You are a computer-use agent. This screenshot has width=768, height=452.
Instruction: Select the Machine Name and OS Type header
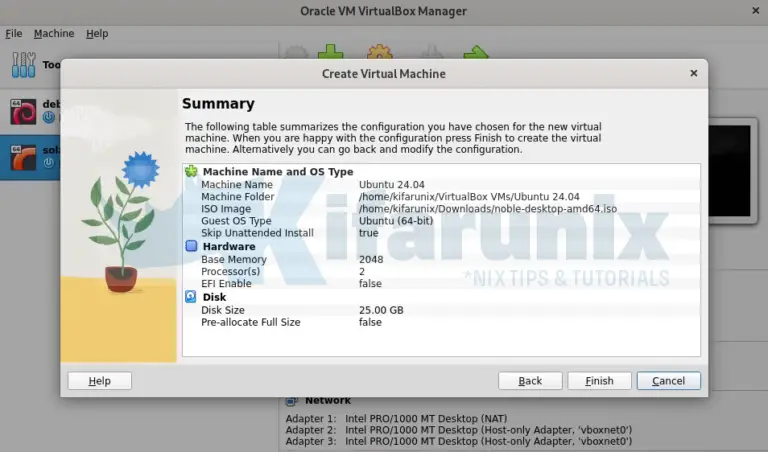(x=278, y=172)
